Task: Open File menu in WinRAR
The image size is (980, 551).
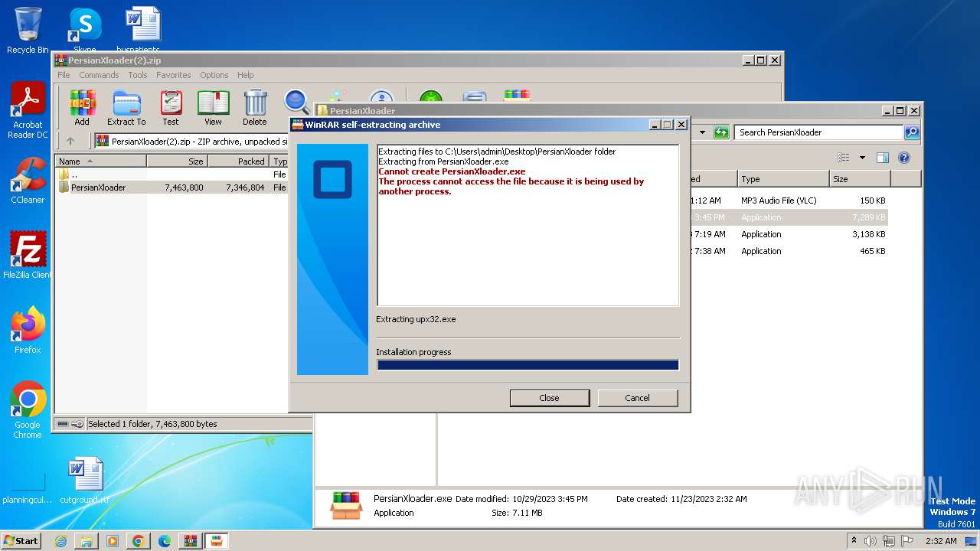Action: [64, 75]
